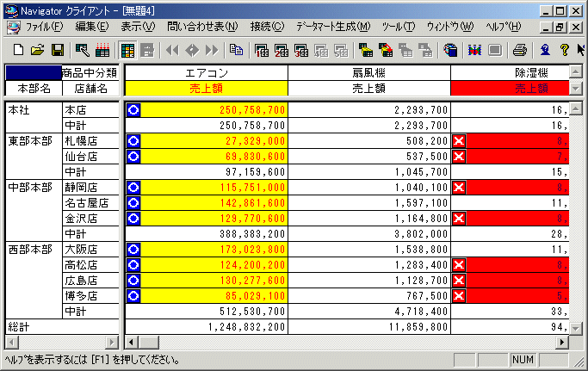Open the ファイル(F) menu

point(44,27)
